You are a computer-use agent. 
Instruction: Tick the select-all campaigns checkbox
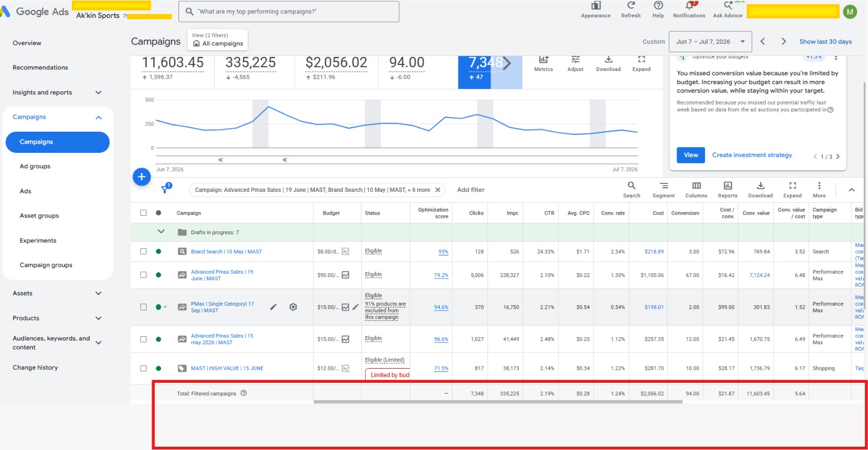[143, 213]
